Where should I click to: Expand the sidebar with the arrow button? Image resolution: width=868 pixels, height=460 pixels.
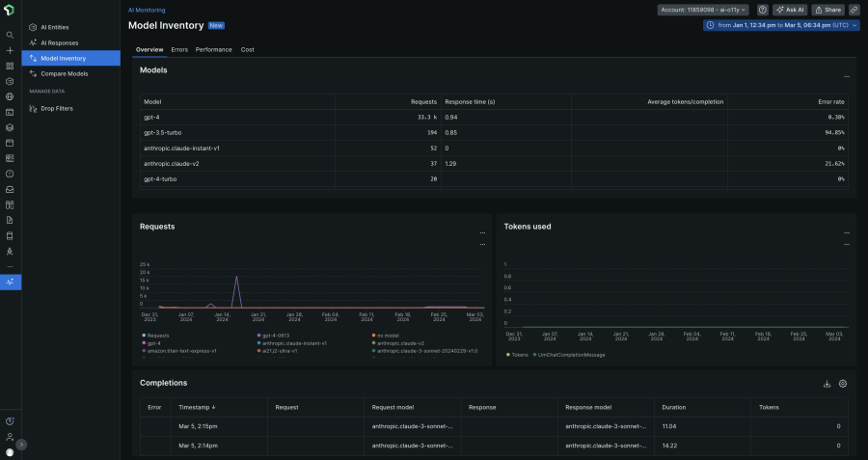pos(21,445)
